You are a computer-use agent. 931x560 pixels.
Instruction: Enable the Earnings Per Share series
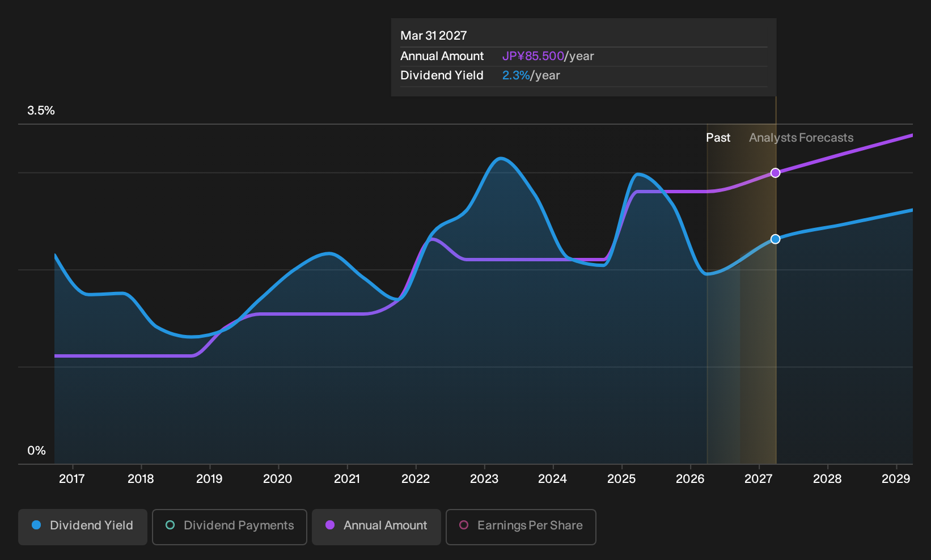point(521,527)
